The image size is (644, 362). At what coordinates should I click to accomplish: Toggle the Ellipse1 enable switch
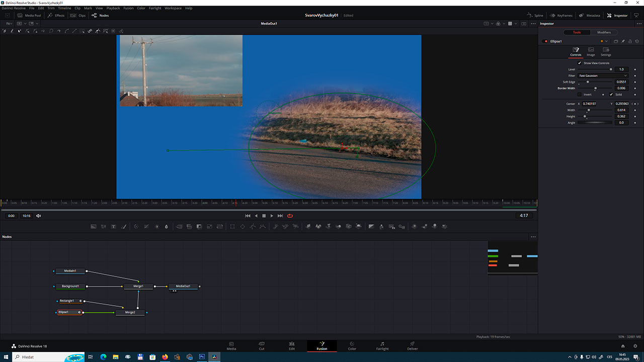(x=545, y=41)
